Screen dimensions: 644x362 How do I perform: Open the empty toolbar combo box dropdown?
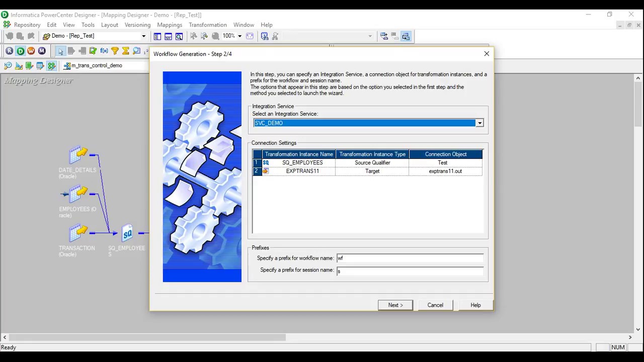[x=370, y=36]
